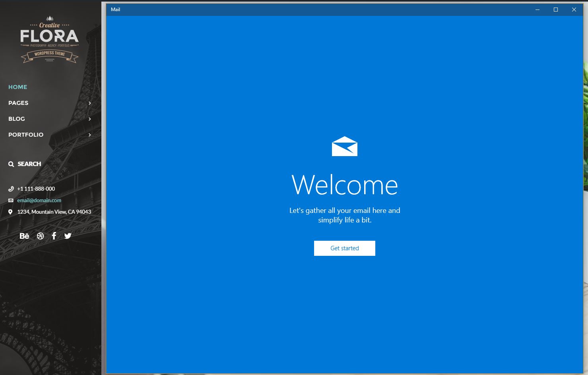This screenshot has width=588, height=375.
Task: Click the phone handset icon
Action: pyautogui.click(x=11, y=189)
